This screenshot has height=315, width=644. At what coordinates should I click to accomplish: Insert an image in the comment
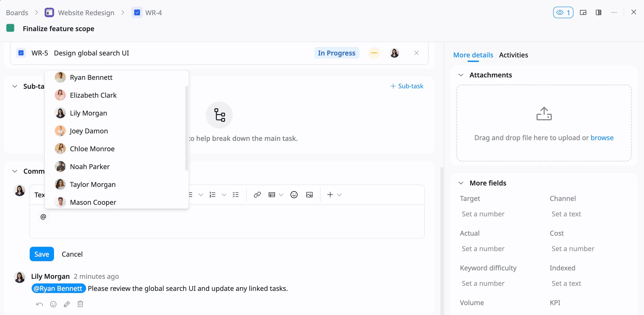pyautogui.click(x=309, y=195)
